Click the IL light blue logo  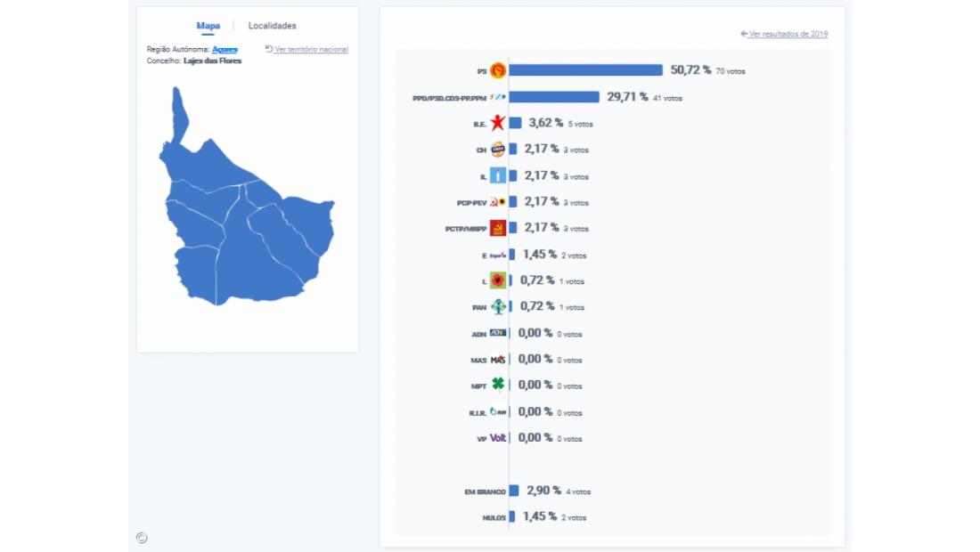[x=498, y=176]
